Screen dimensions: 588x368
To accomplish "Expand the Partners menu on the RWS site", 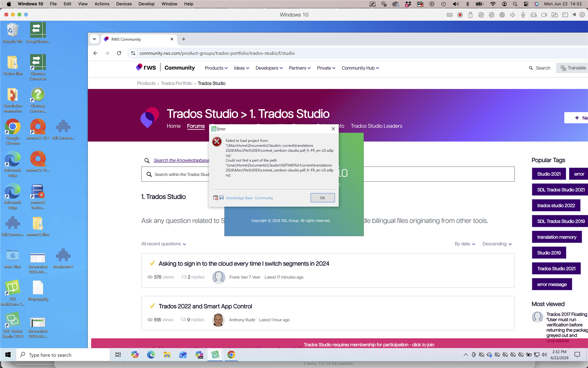I will tap(300, 68).
